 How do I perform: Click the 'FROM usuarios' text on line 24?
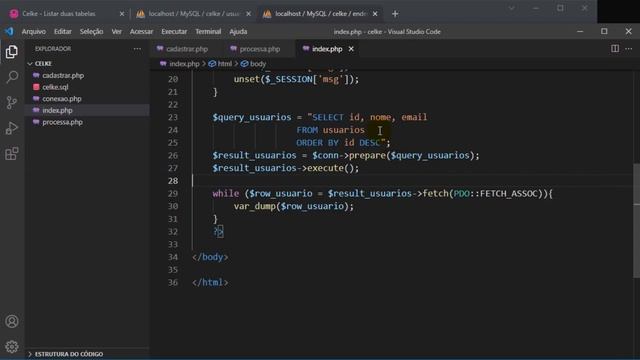pos(330,130)
